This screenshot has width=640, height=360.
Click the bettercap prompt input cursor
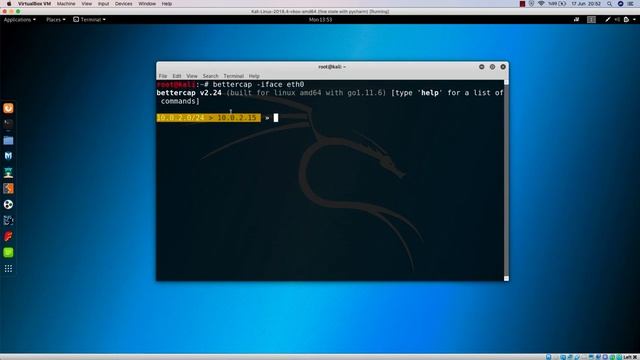pos(276,118)
